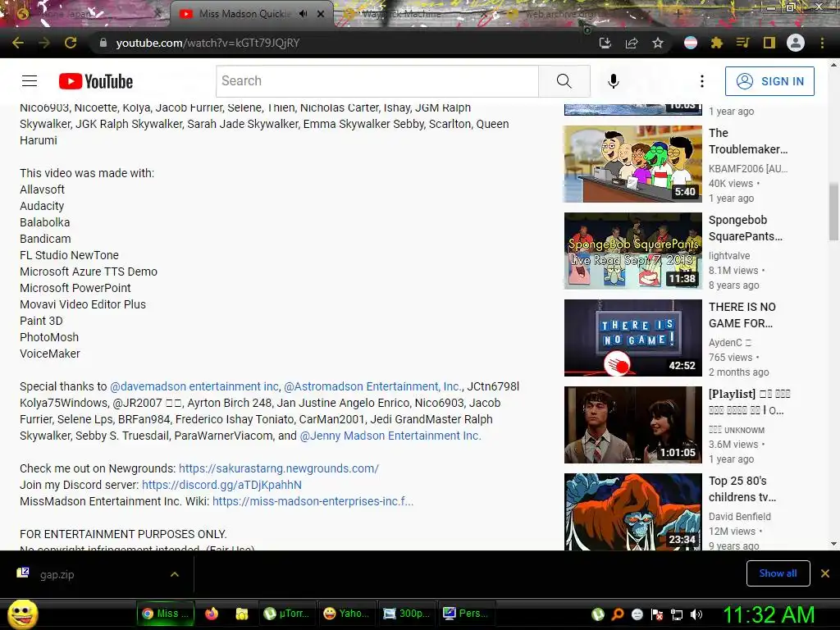Open the Chrome three-dot menu
840x630 pixels.
822,43
